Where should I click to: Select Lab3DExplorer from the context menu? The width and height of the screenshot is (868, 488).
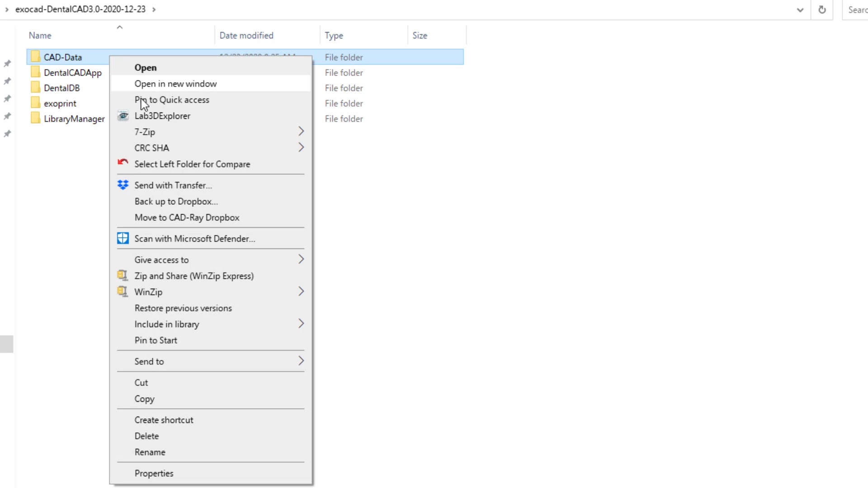click(211, 116)
